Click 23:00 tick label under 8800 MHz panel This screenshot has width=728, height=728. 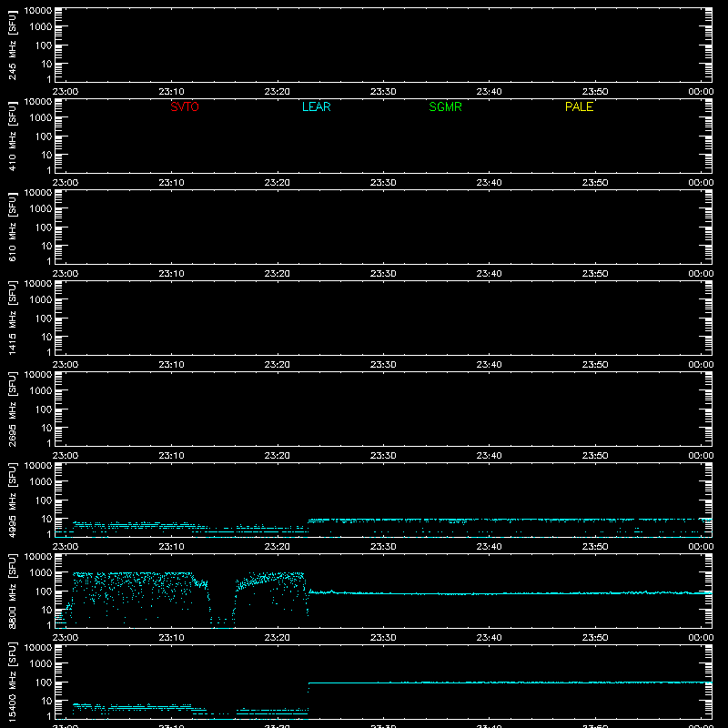[66, 638]
